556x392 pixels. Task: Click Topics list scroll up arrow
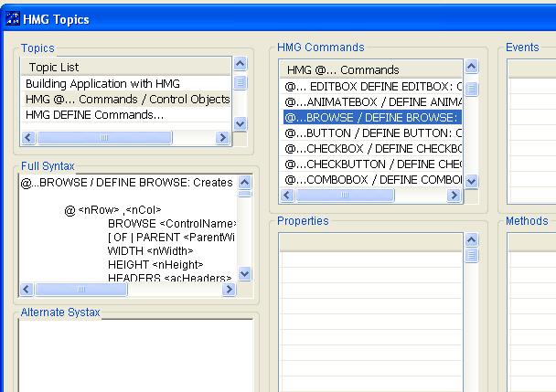click(241, 64)
